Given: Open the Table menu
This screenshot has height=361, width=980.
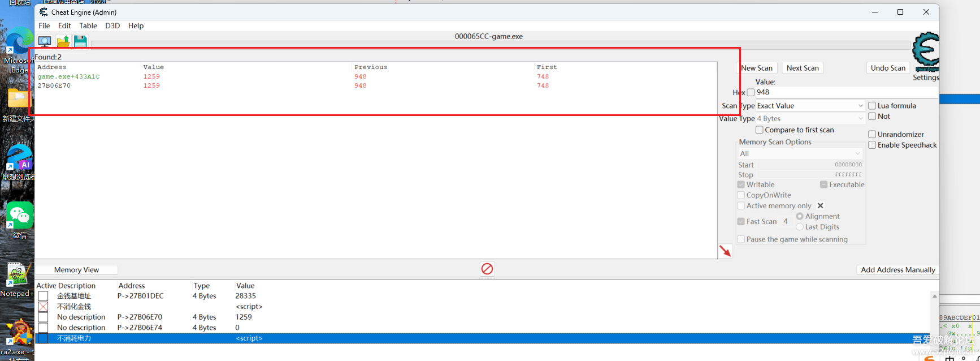Looking at the screenshot, I should 88,25.
